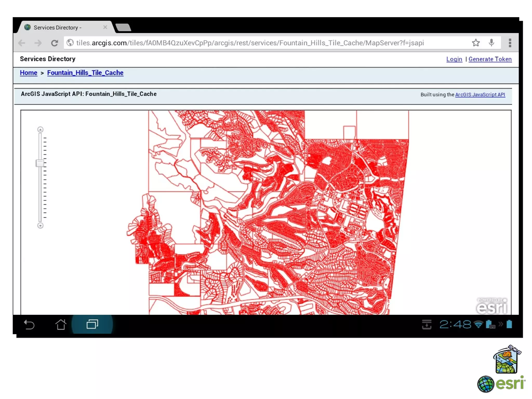The height and width of the screenshot is (399, 532).
Task: Click the browser forward arrow
Action: (x=38, y=43)
